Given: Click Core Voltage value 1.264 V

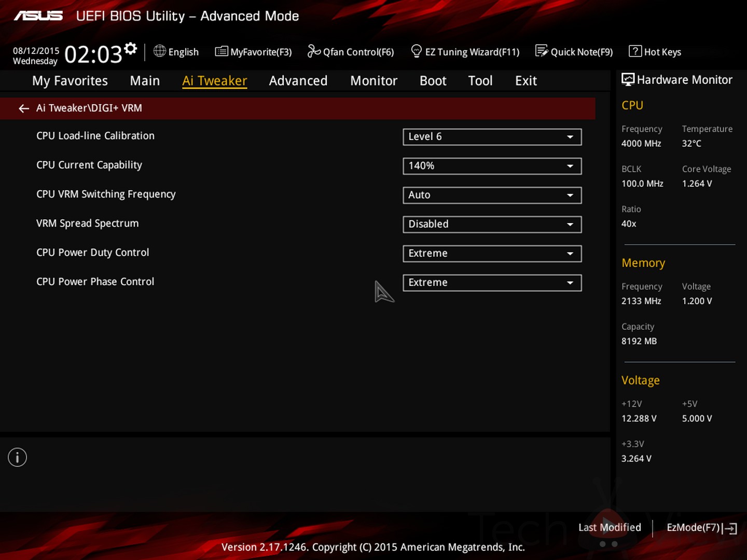Looking at the screenshot, I should click(x=697, y=184).
